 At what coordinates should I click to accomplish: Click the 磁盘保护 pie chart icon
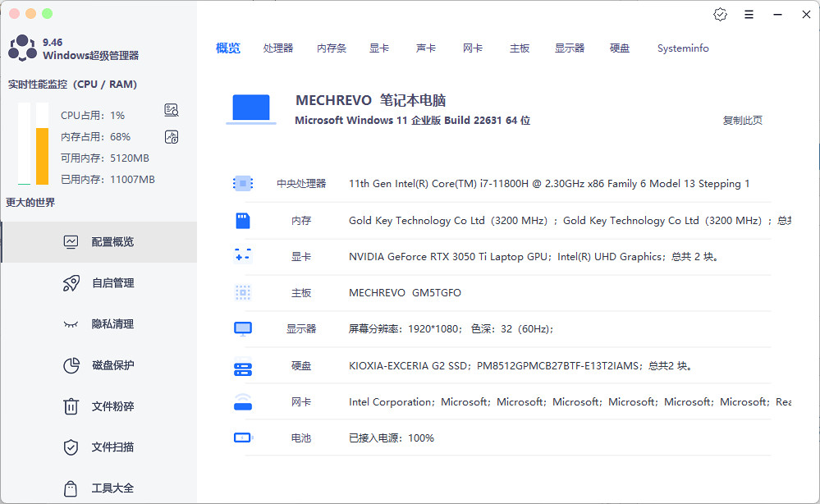point(71,365)
